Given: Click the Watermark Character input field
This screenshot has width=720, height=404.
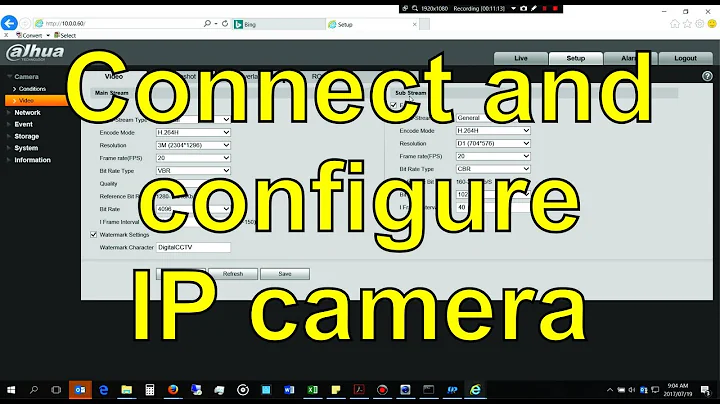Looking at the screenshot, I should [193, 247].
